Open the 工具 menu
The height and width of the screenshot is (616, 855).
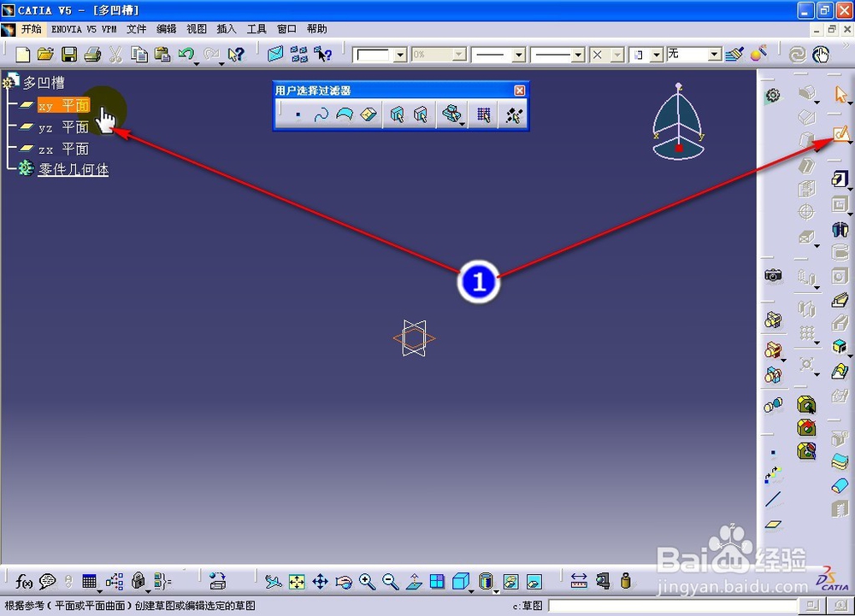click(256, 29)
